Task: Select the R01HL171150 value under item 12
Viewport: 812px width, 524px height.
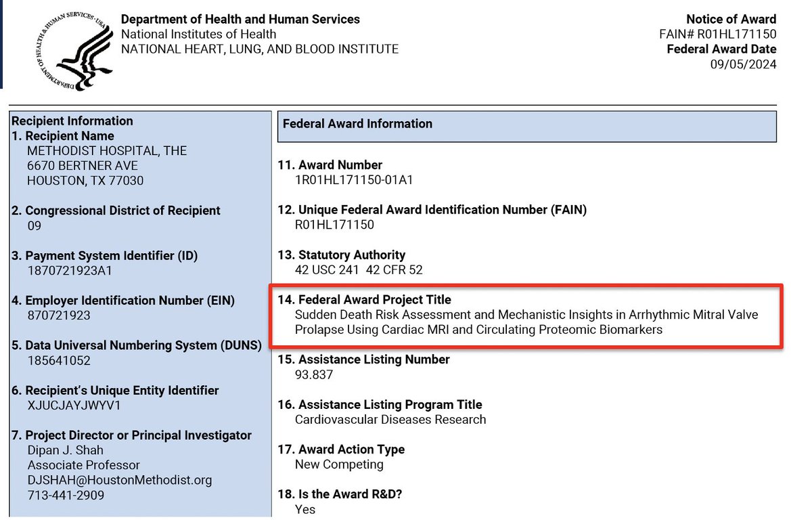Action: point(335,225)
